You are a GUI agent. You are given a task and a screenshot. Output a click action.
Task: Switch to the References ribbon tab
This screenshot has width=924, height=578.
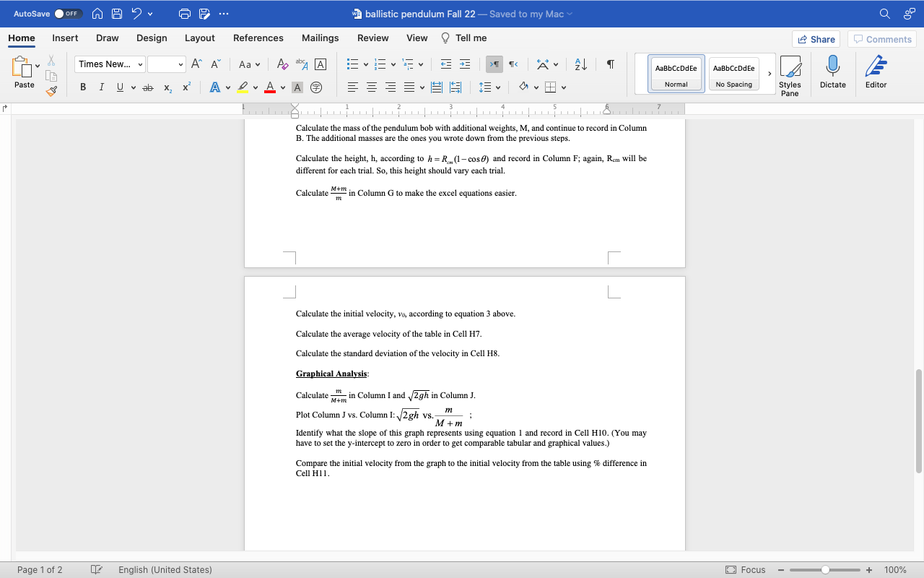click(x=258, y=38)
